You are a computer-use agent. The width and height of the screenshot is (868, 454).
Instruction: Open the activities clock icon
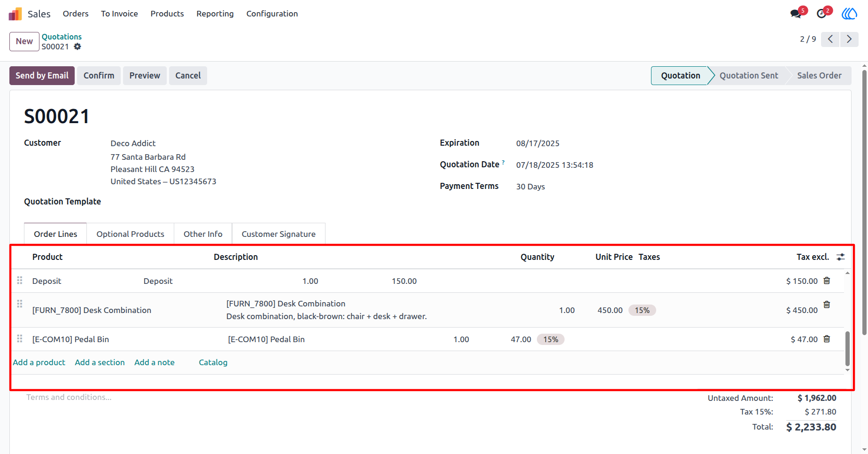pyautogui.click(x=821, y=14)
